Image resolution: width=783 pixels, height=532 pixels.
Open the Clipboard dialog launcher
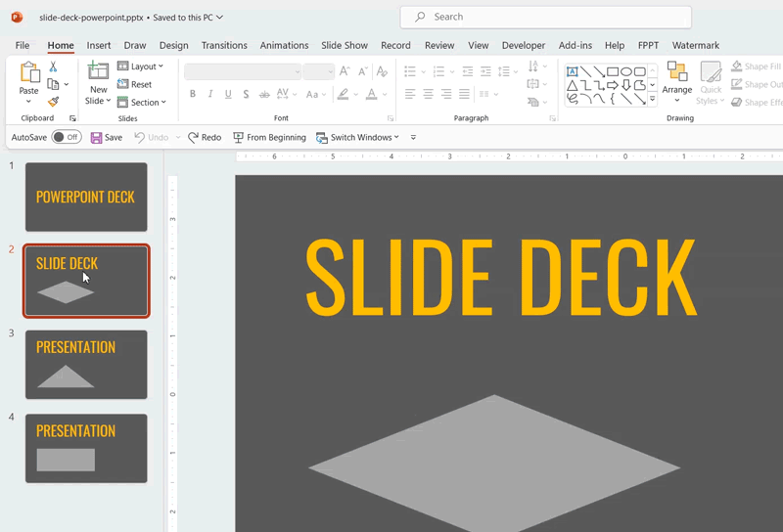[72, 118]
